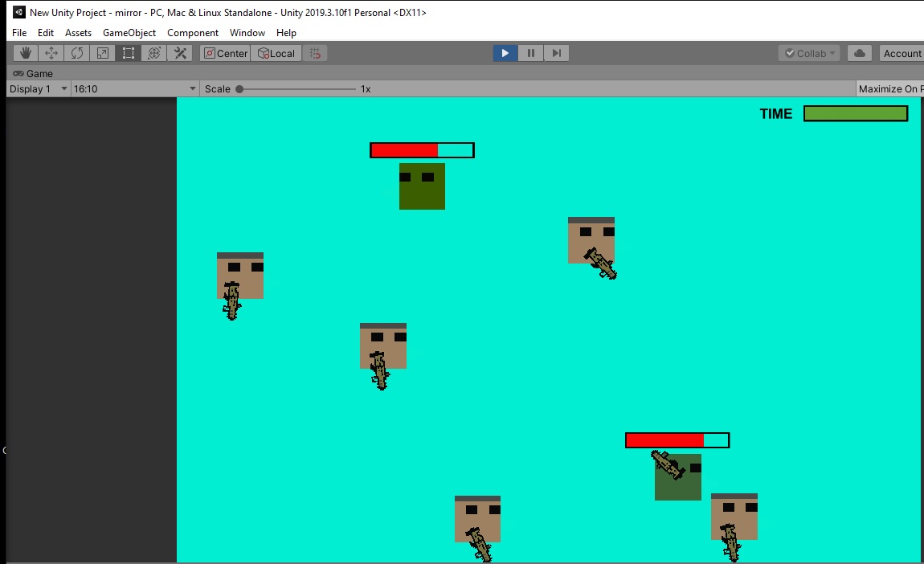Open the Collab dropdown
The height and width of the screenshot is (564, 924).
pos(810,53)
